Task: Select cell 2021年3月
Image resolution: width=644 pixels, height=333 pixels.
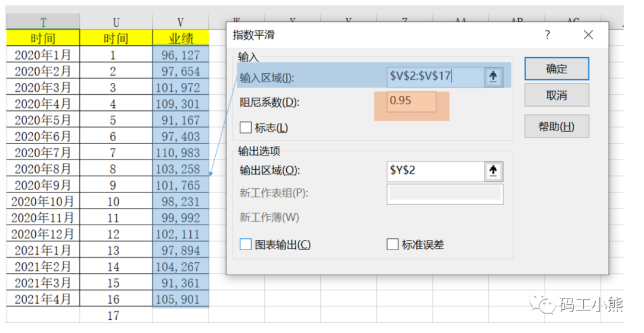Action: [x=43, y=282]
